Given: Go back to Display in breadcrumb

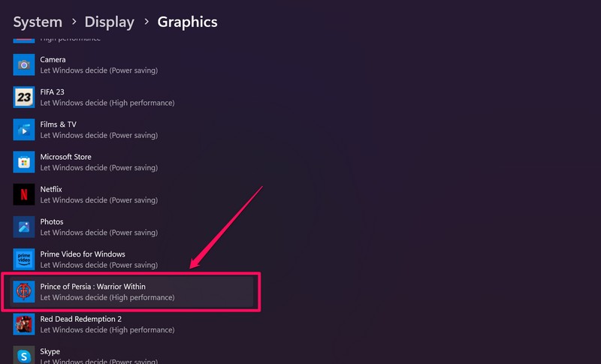Looking at the screenshot, I should coord(109,23).
